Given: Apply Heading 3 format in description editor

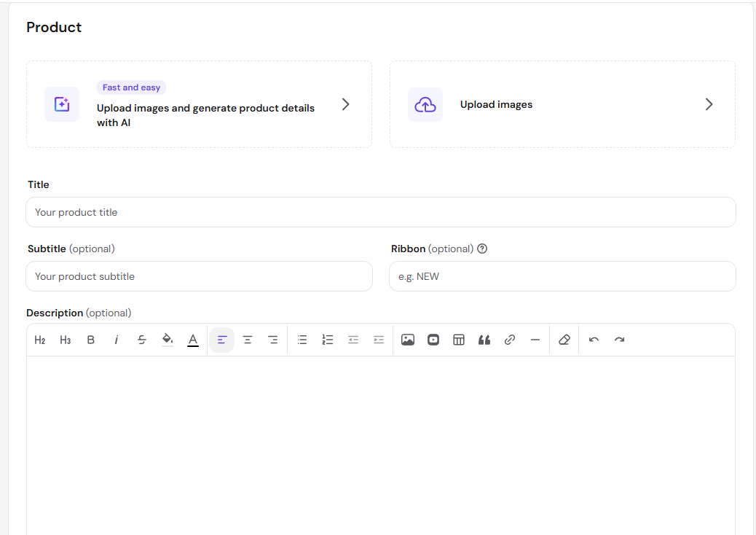Looking at the screenshot, I should click(66, 340).
